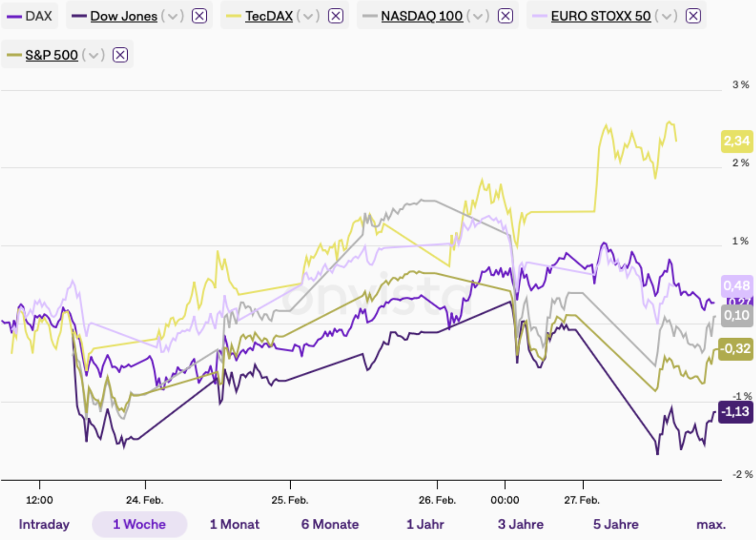The height and width of the screenshot is (540, 756).
Task: Open the Dow Jones index link
Action: (124, 16)
